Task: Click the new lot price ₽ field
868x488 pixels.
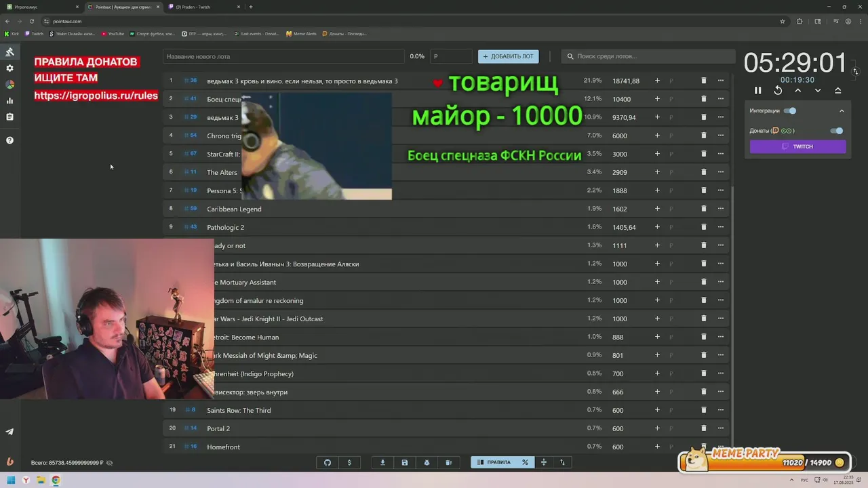Action: click(x=451, y=56)
